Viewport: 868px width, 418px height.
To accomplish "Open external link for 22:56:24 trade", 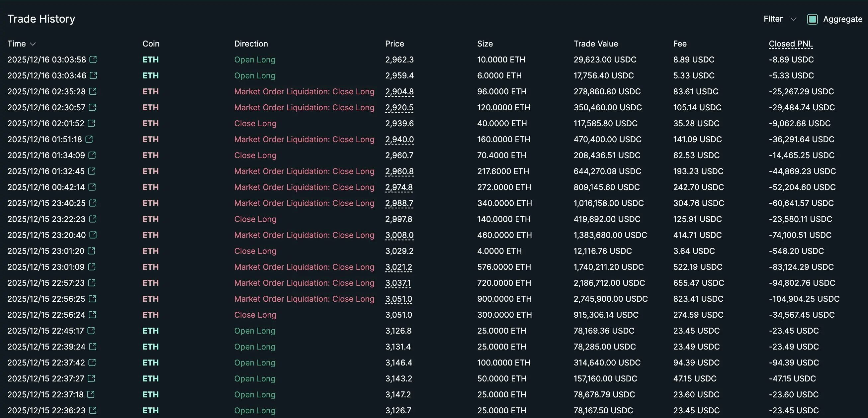I will 92,315.
